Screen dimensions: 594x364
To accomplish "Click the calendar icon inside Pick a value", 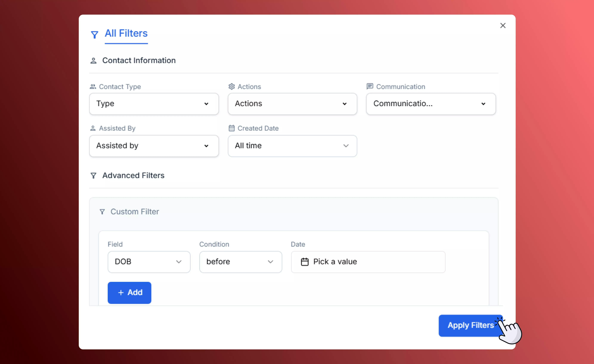I will click(305, 262).
